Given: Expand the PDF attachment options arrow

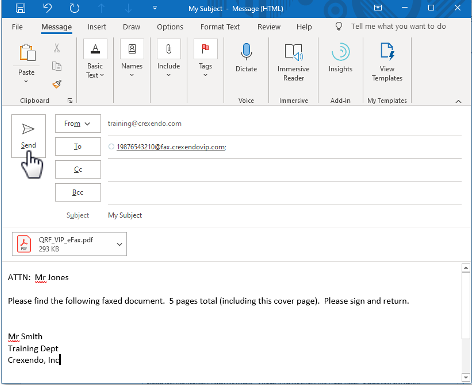Looking at the screenshot, I should (x=120, y=244).
